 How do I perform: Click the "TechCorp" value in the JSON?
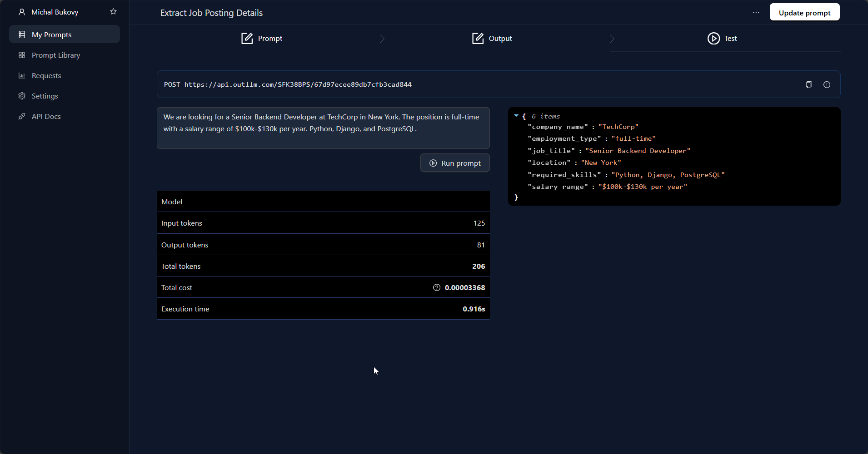(x=619, y=127)
